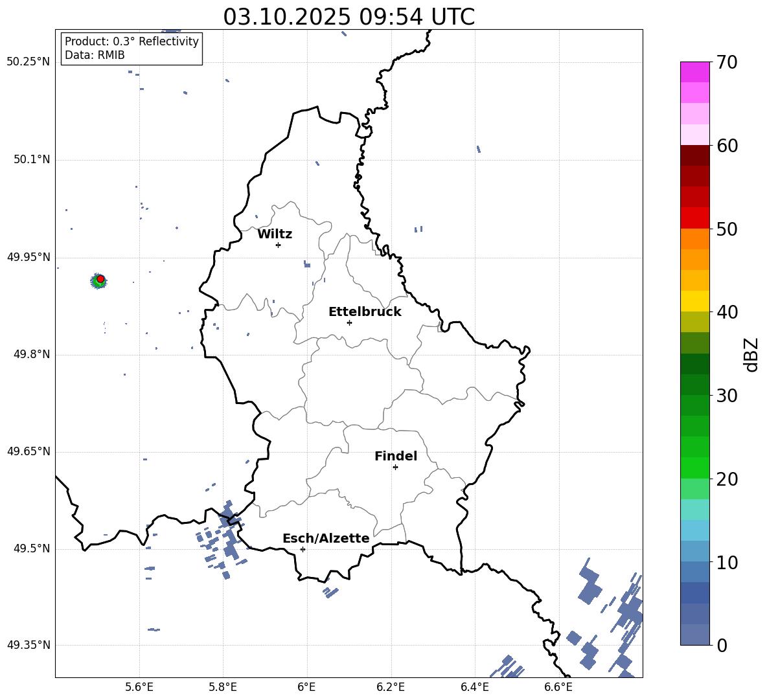Image resolution: width=767 pixels, height=700 pixels.
Task: Click the 5.8°E longitude label
Action: tap(223, 687)
